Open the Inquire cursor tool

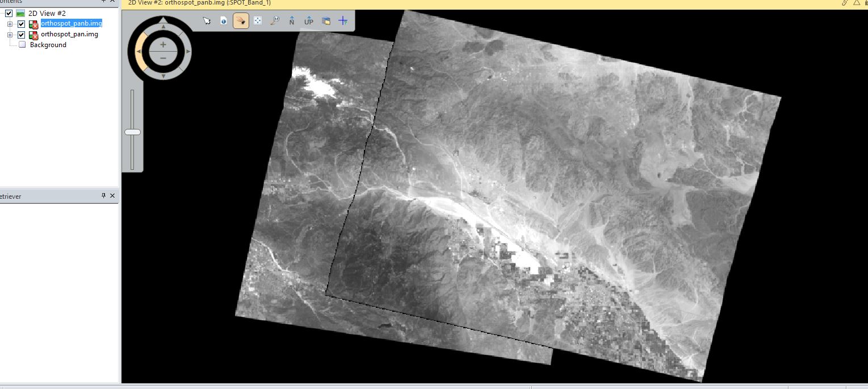click(x=223, y=20)
